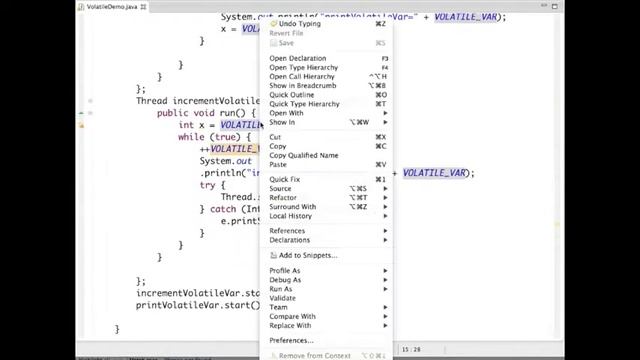Close the VolatileDemo.java tab
This screenshot has height=360, width=640.
143,7
